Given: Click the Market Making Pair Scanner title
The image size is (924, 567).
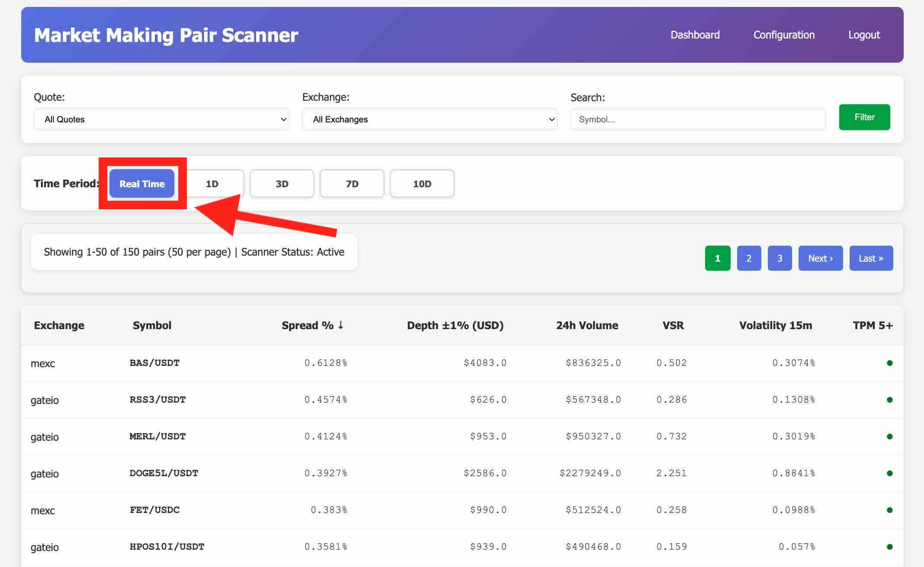Looking at the screenshot, I should click(x=166, y=35).
